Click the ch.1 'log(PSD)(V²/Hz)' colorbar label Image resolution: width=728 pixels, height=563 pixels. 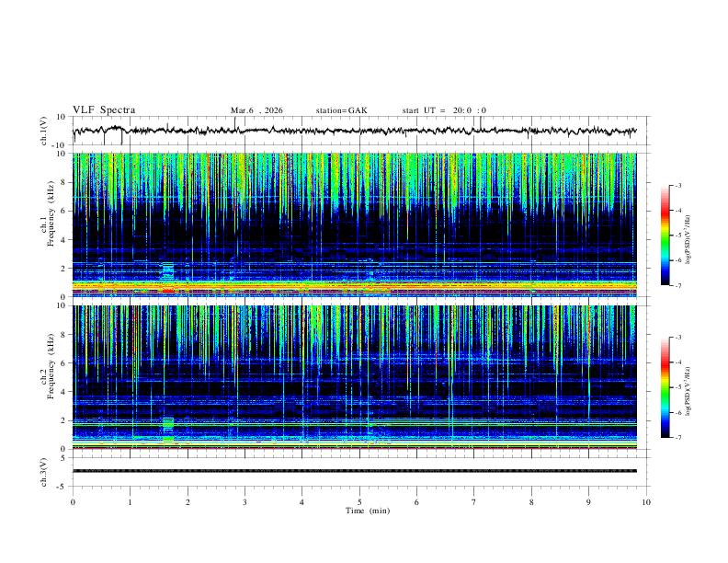(x=688, y=240)
